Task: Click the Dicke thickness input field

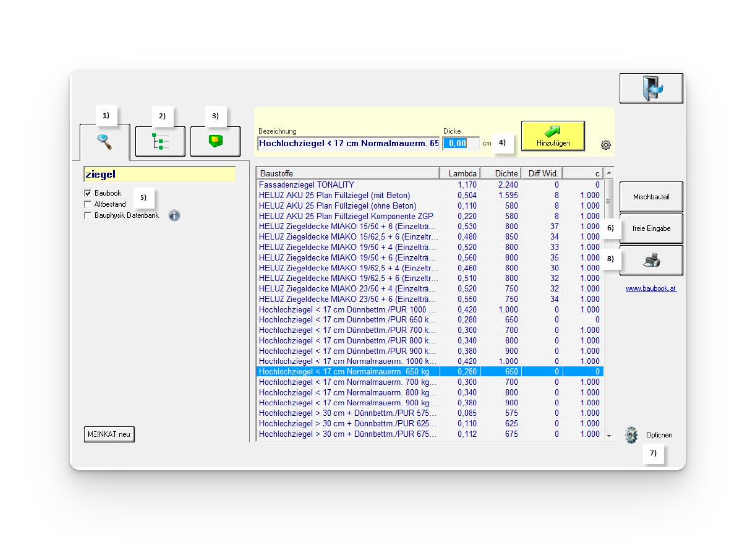Action: (461, 143)
